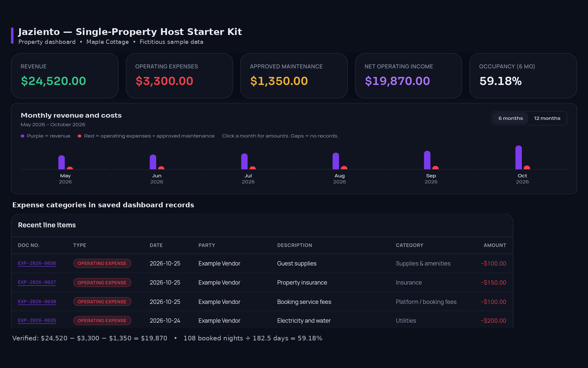Viewport: 588px width, 368px height.
Task: Click the CATEGORY column header
Action: point(409,245)
